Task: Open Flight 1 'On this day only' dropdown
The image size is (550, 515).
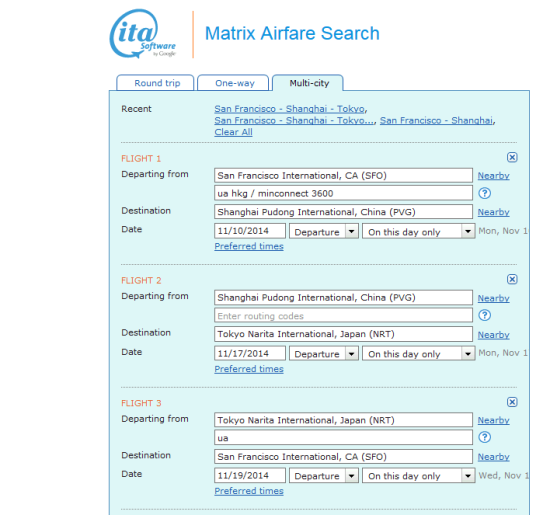Action: (x=419, y=232)
